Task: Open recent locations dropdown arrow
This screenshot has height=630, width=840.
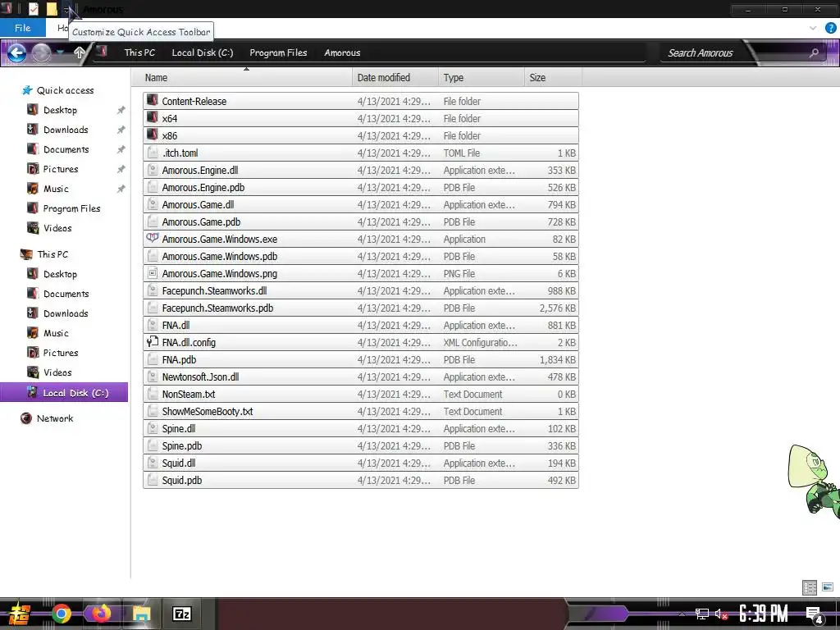Action: point(60,52)
